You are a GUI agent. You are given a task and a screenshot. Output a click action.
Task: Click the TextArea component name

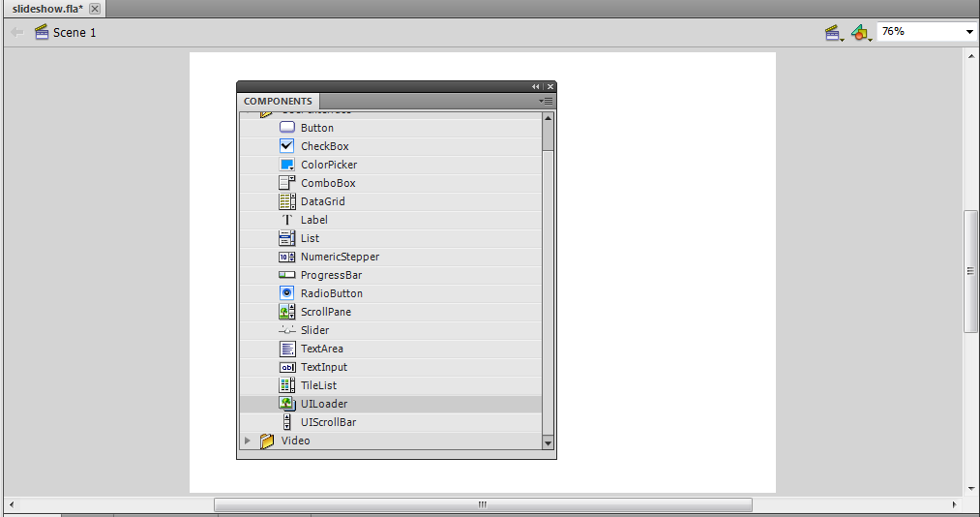[x=322, y=349]
